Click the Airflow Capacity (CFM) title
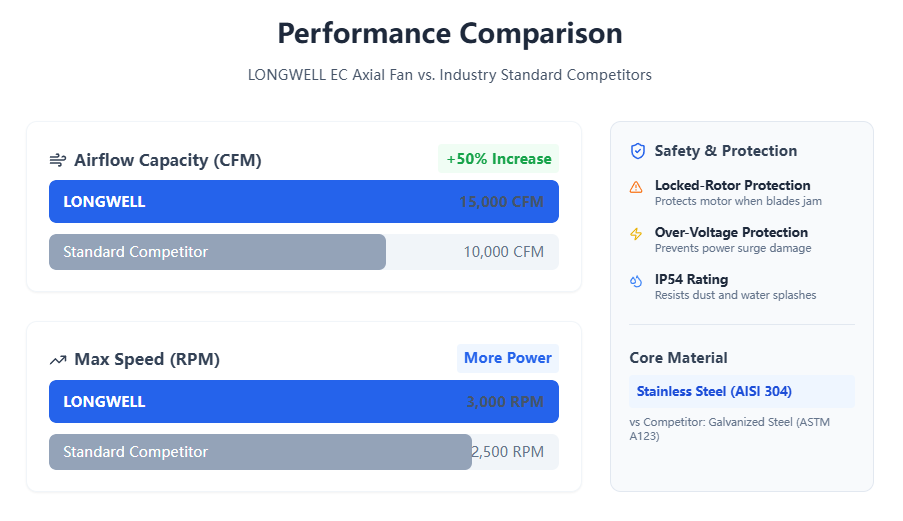The height and width of the screenshot is (521, 903). pyautogui.click(x=167, y=160)
